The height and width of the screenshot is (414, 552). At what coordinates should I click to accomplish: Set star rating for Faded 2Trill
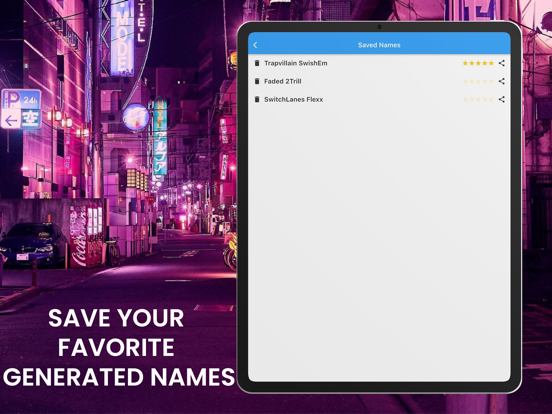tap(478, 81)
